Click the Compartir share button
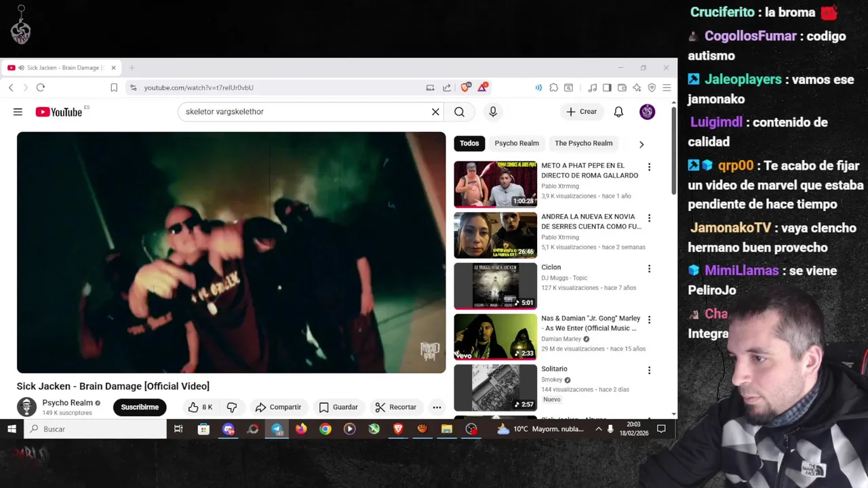Screen dimensions: 868x488 pyautogui.click(x=278, y=407)
